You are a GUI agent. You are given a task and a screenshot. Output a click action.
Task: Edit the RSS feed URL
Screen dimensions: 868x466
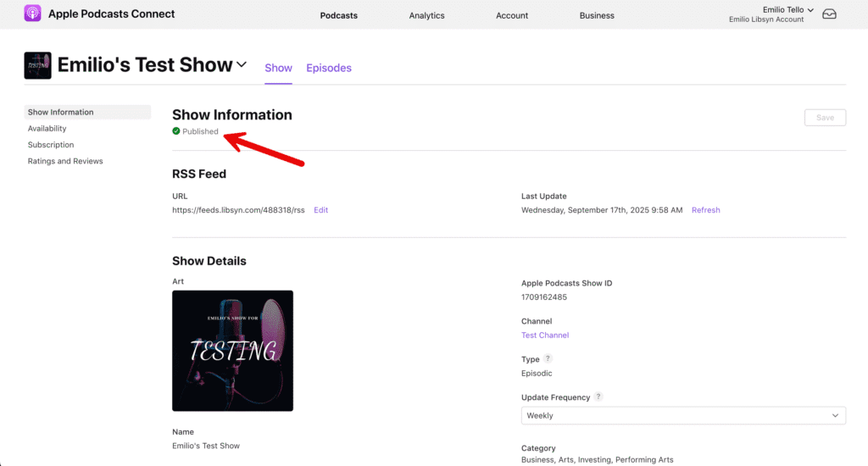click(x=320, y=210)
